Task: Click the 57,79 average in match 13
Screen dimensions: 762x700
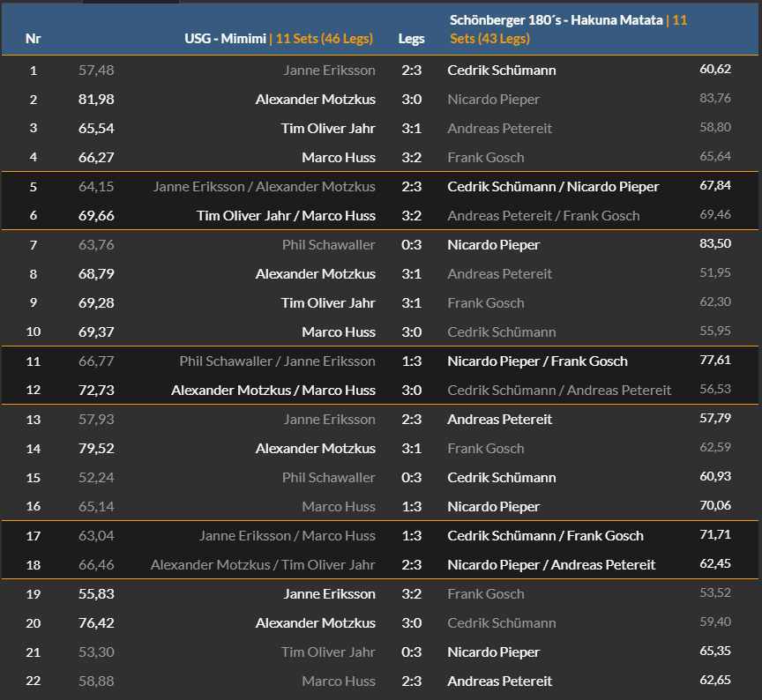Action: [x=715, y=418]
